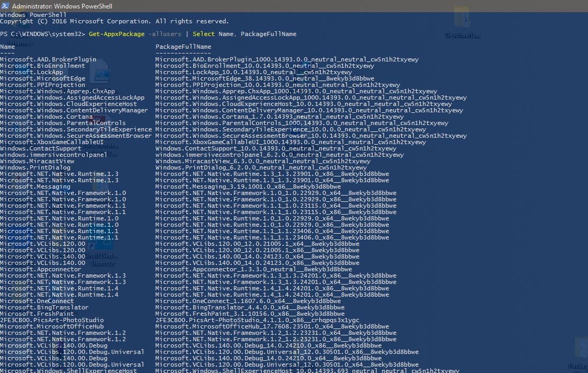This screenshot has height=373, width=588.
Task: Click full name 'Microsoft.FreshPaint_3.1.10156.0_x86__8wekyb3d8bbwe'
Action: [x=250, y=314]
